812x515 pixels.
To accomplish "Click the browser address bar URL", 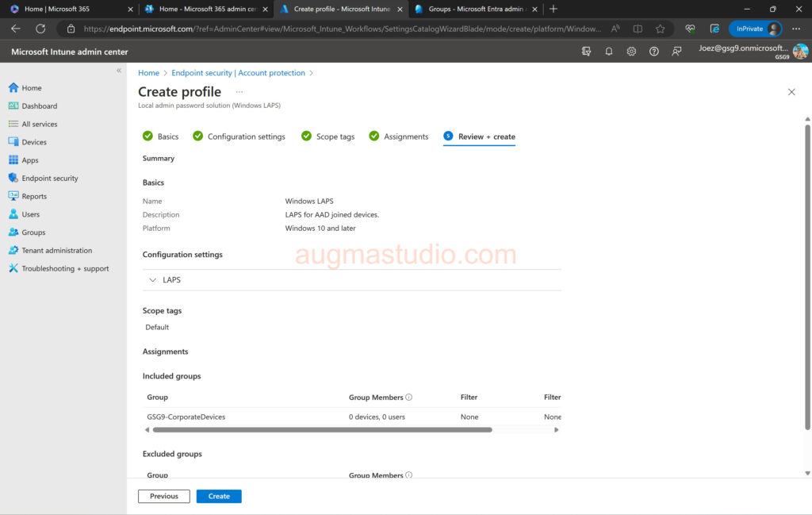I will tap(341, 29).
